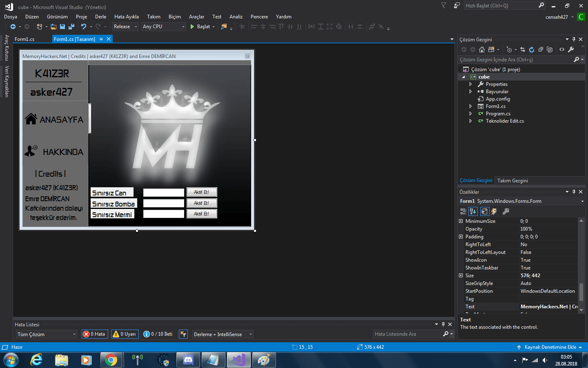Click Aktif Et! button next to Sınırsız Can
This screenshot has width=588, height=368.
(x=202, y=192)
